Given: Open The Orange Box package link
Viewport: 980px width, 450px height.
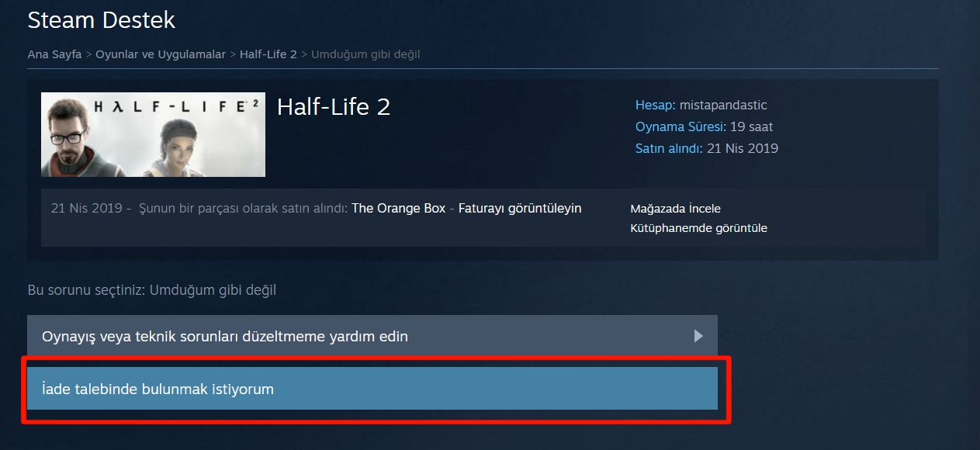Looking at the screenshot, I should [399, 208].
